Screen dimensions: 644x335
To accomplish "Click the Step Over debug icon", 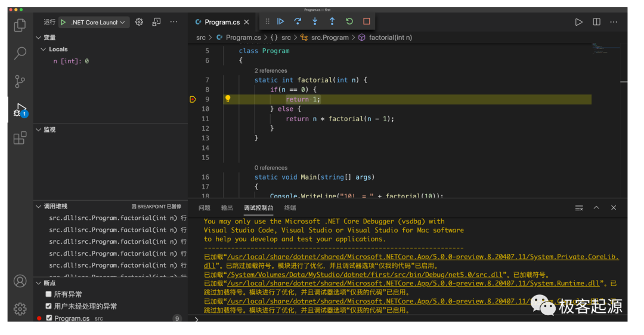I will (298, 21).
